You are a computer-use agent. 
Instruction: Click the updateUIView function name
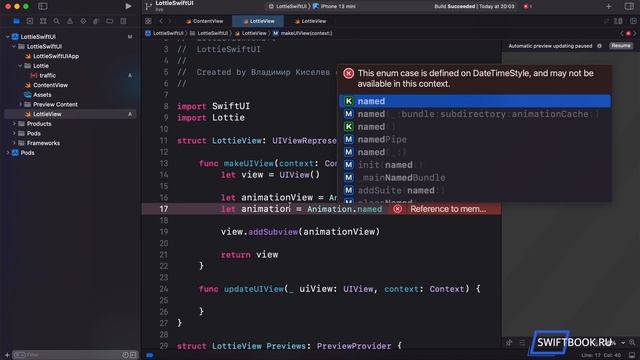(x=253, y=289)
